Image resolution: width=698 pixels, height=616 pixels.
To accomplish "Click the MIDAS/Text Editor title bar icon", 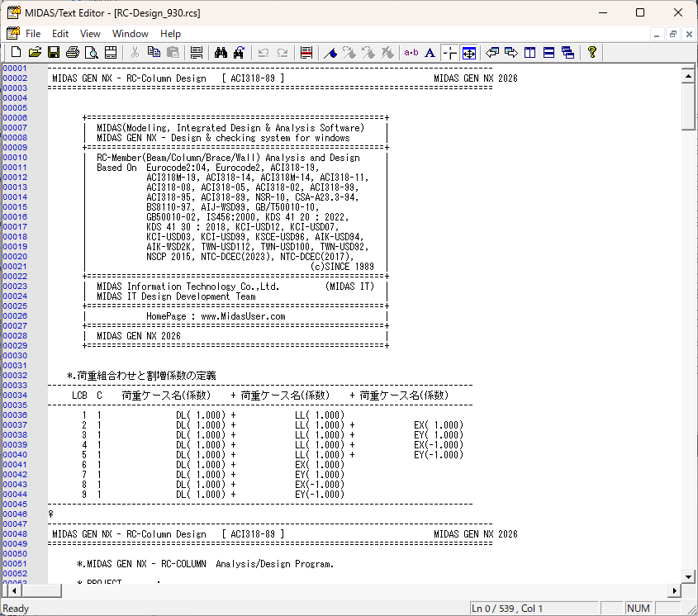I will pyautogui.click(x=13, y=12).
